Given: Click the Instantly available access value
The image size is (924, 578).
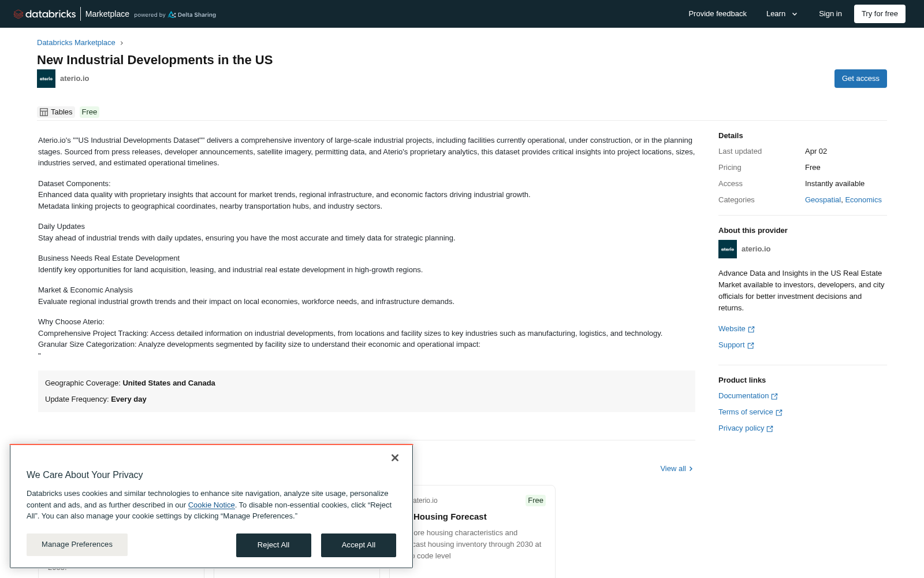Looking at the screenshot, I should (834, 184).
